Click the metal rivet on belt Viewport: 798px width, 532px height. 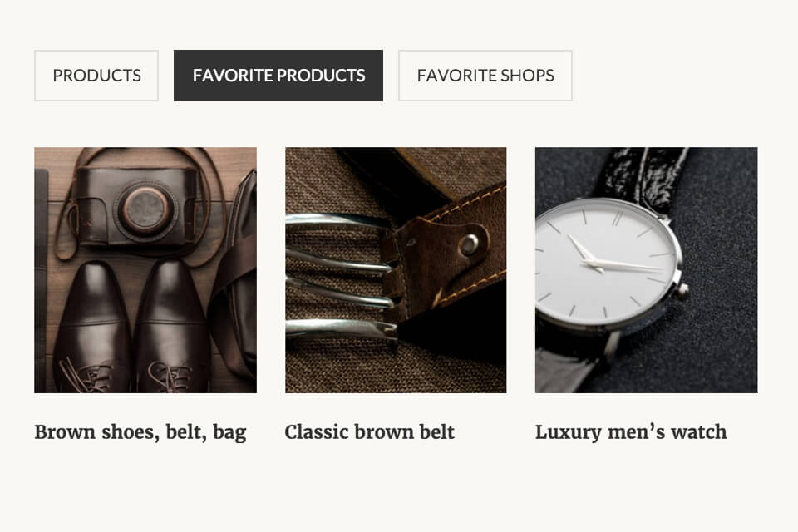(x=469, y=245)
